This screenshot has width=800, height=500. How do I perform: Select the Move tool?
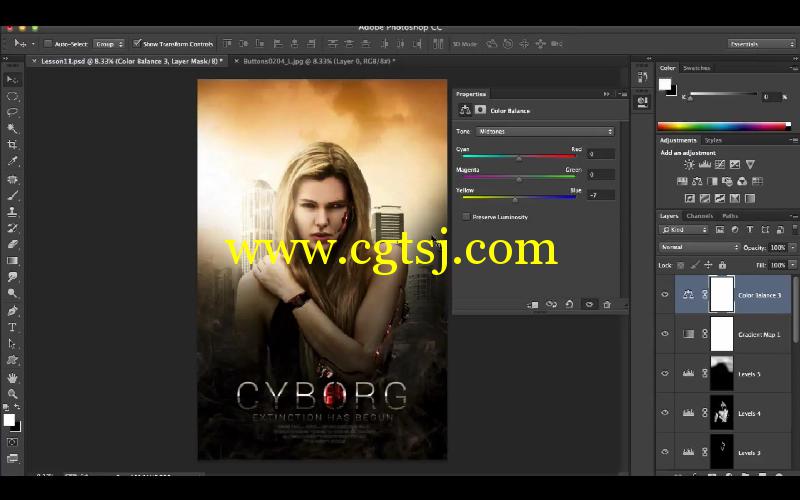coord(12,80)
